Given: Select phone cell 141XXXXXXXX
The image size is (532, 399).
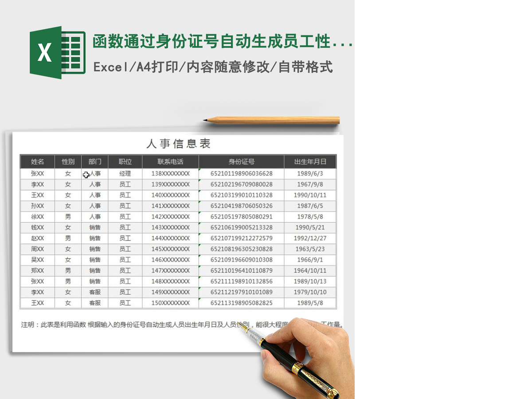Looking at the screenshot, I should tap(170, 206).
